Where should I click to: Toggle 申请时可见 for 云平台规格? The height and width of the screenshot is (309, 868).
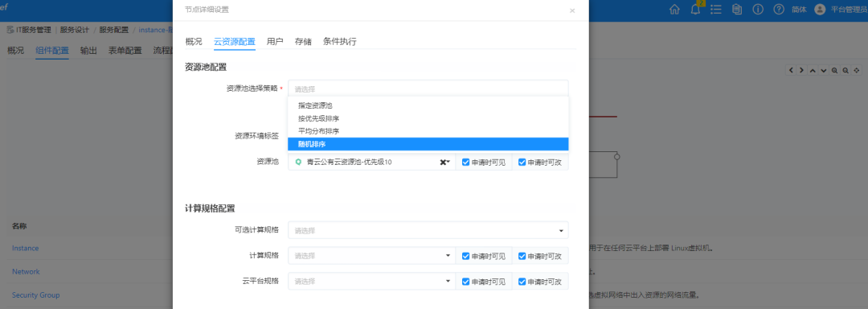(x=466, y=282)
